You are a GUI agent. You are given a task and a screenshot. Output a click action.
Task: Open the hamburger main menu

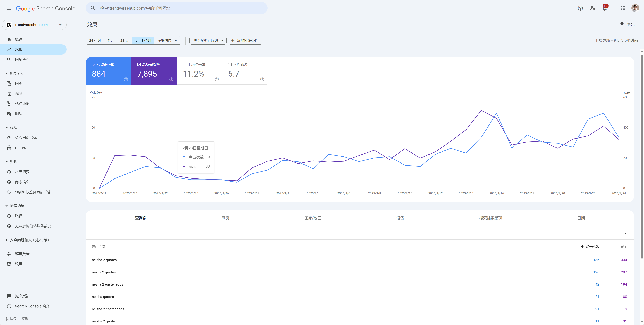9,8
